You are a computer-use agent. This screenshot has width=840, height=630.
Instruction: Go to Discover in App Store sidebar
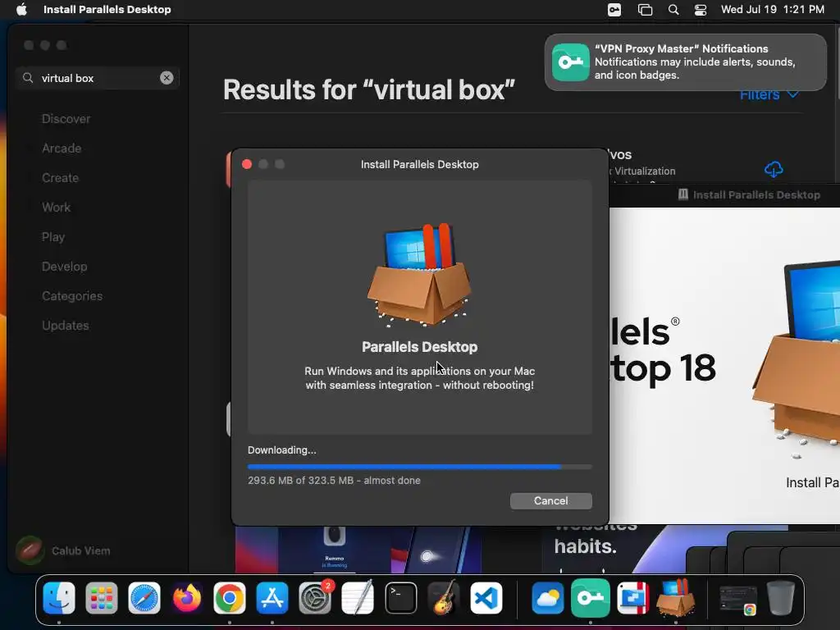tap(66, 119)
